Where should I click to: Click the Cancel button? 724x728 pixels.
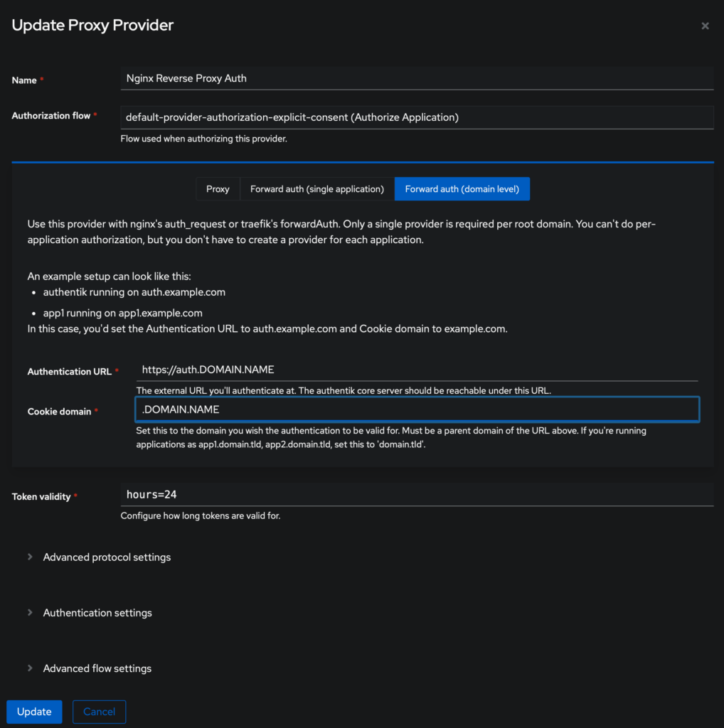[99, 712]
